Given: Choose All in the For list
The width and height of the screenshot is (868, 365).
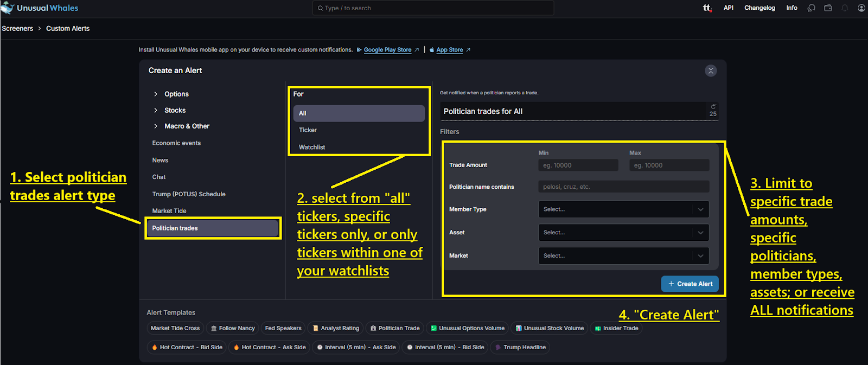Looking at the screenshot, I should pos(359,113).
